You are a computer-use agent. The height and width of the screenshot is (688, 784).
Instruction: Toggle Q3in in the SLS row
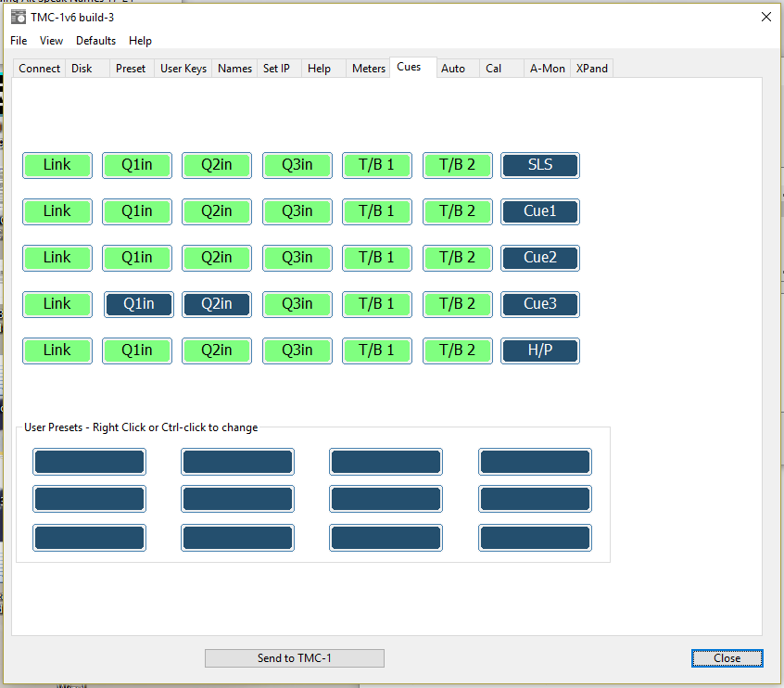pos(297,165)
